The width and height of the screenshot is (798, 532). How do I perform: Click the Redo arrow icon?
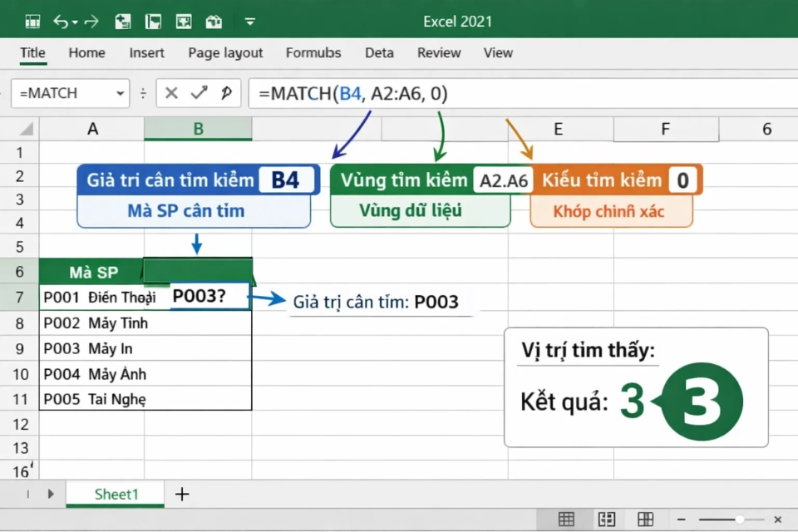[x=93, y=21]
